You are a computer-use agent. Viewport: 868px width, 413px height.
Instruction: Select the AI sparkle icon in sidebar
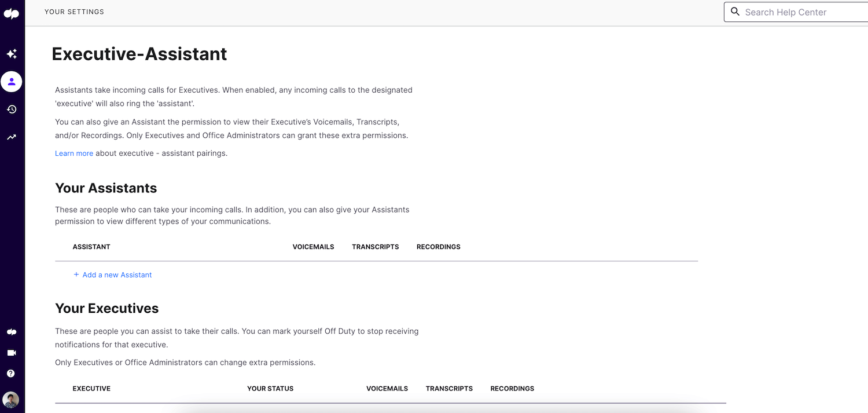[12, 53]
